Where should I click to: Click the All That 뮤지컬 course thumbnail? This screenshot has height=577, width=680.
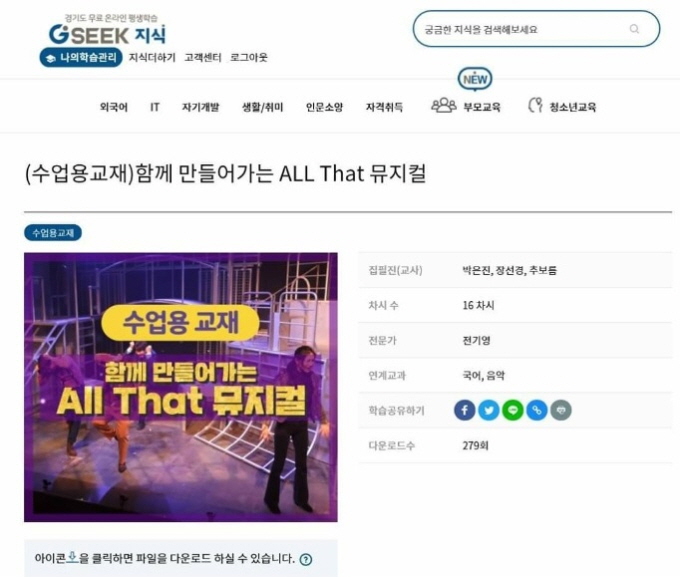pyautogui.click(x=181, y=387)
